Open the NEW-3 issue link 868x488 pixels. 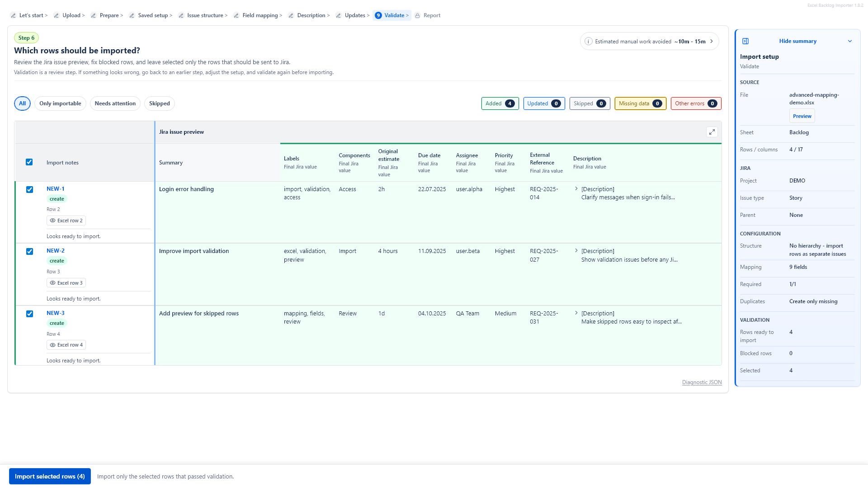pos(55,313)
